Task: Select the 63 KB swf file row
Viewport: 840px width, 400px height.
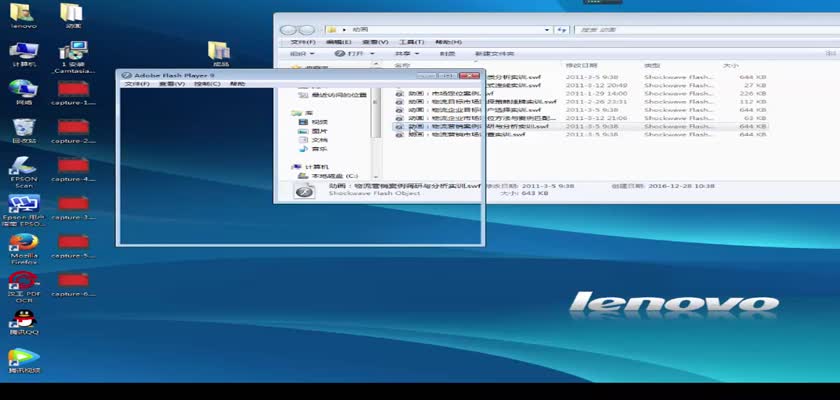Action: 581,118
